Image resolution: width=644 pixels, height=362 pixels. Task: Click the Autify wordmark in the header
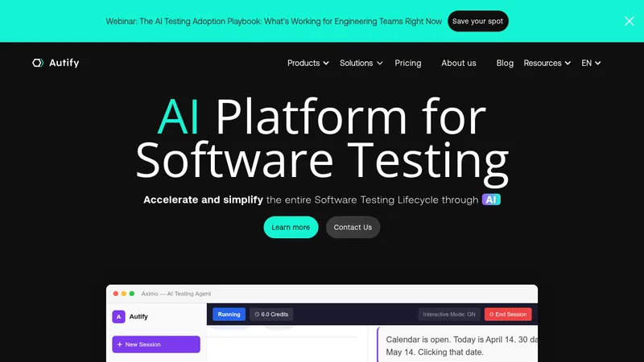click(64, 63)
